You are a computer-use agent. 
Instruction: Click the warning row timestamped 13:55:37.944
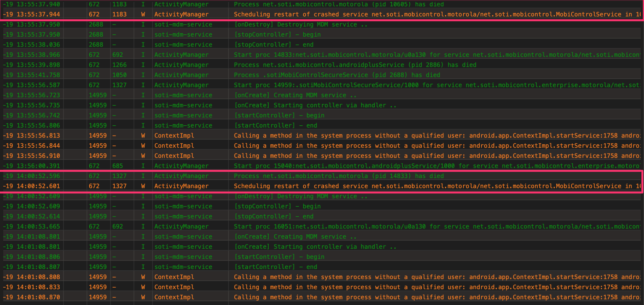coord(339,14)
